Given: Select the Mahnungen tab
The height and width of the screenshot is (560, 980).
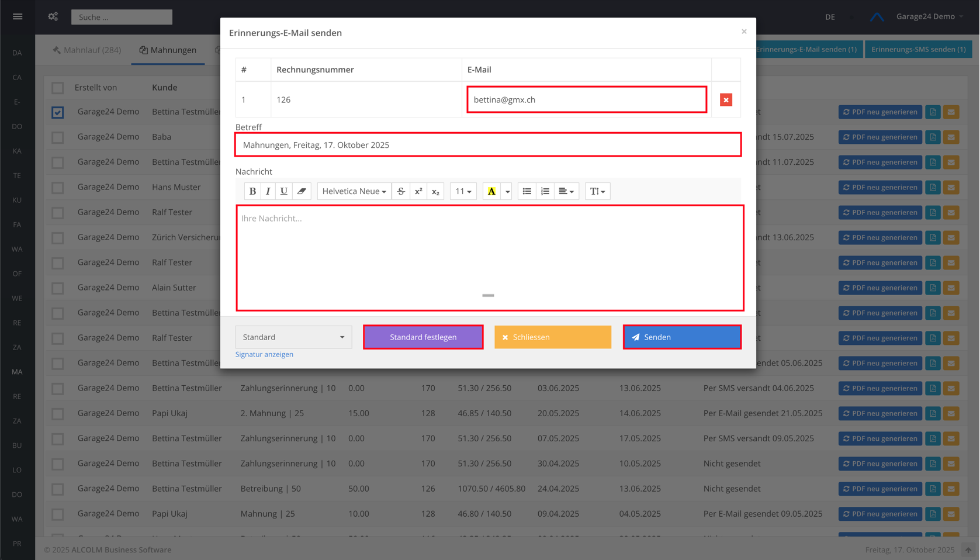Looking at the screenshot, I should (168, 50).
